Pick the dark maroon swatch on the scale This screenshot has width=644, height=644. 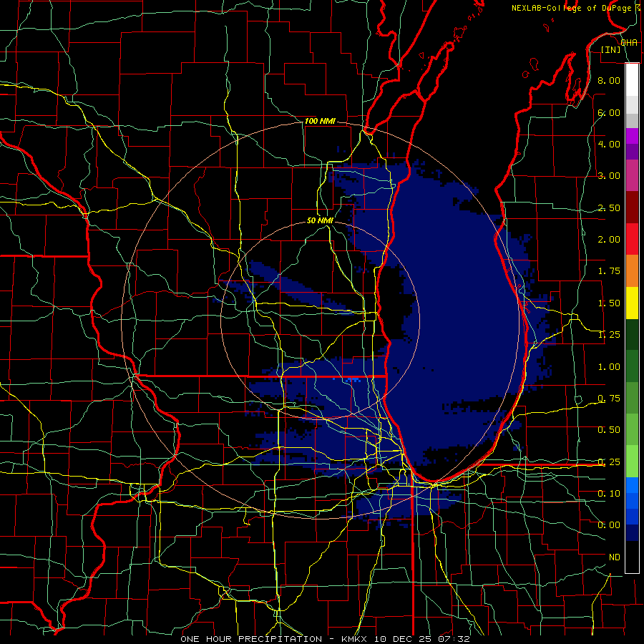tap(632, 208)
